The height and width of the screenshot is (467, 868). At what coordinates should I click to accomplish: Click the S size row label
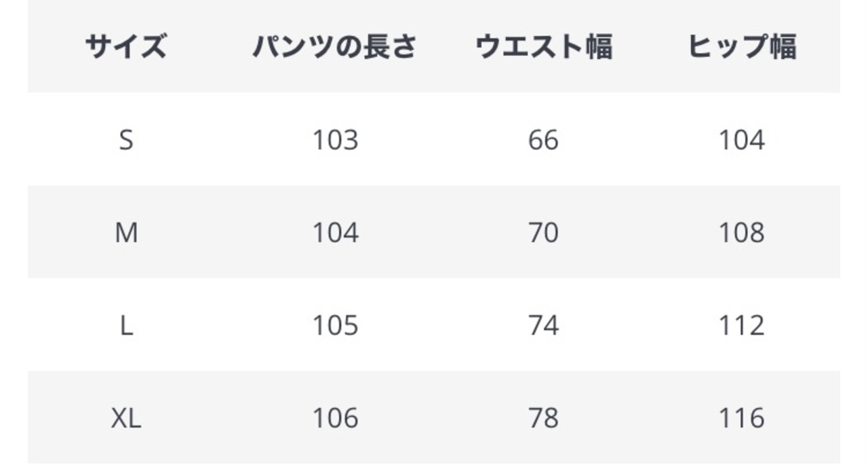[x=126, y=141]
